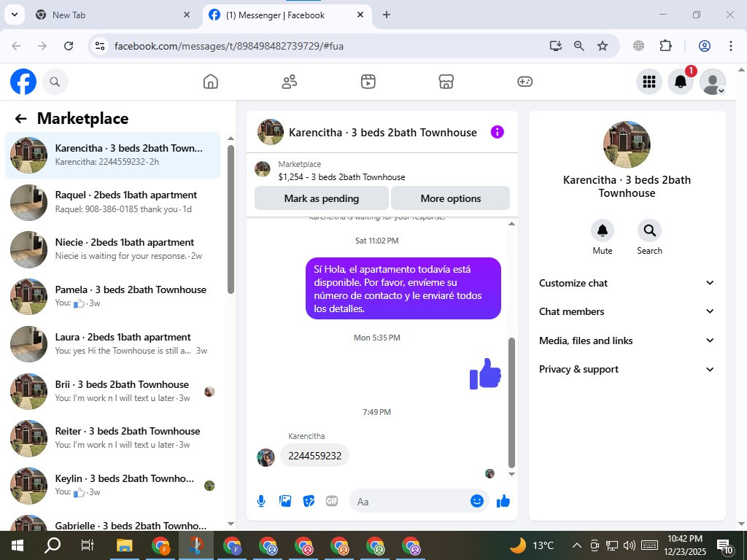Open Windows taskbar search
Image resolution: width=747 pixels, height=560 pixels.
pyautogui.click(x=53, y=545)
